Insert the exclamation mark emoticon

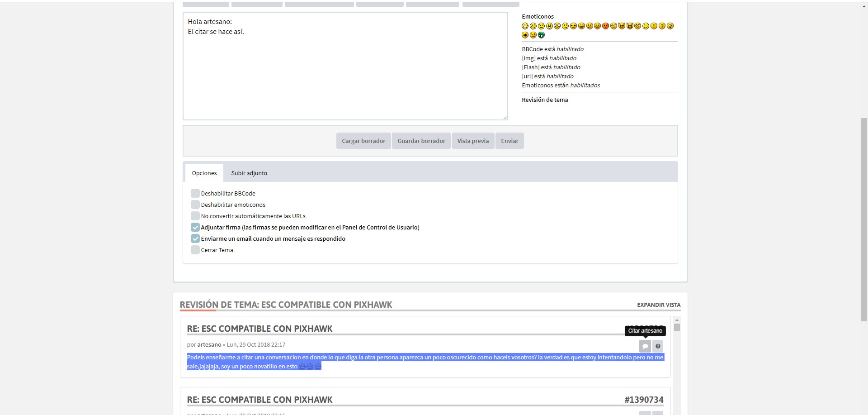pos(654,26)
